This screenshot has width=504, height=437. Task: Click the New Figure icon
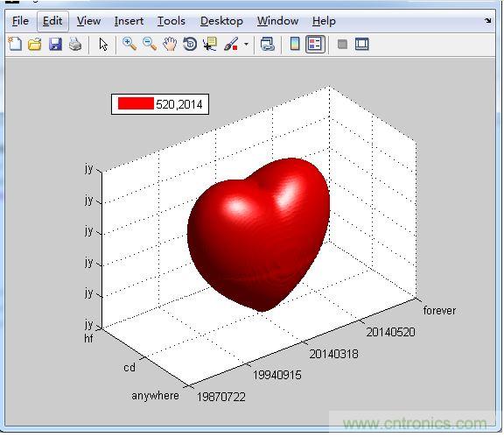point(15,44)
